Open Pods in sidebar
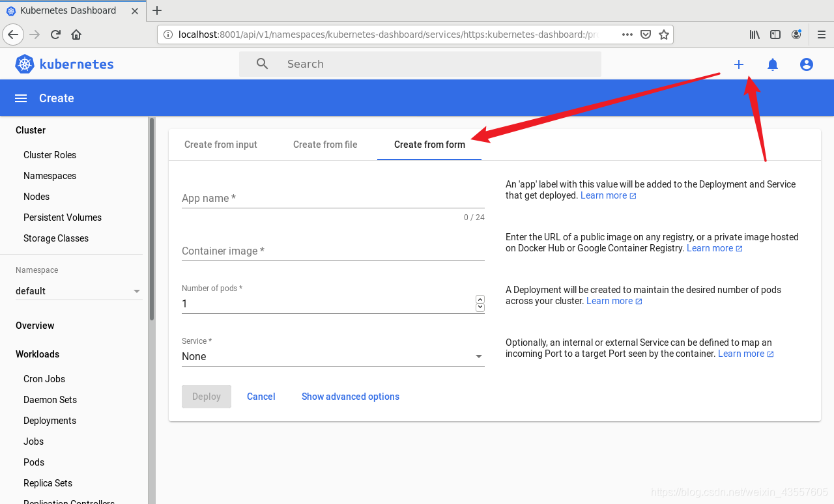Viewport: 834px width, 504px height. pos(34,462)
